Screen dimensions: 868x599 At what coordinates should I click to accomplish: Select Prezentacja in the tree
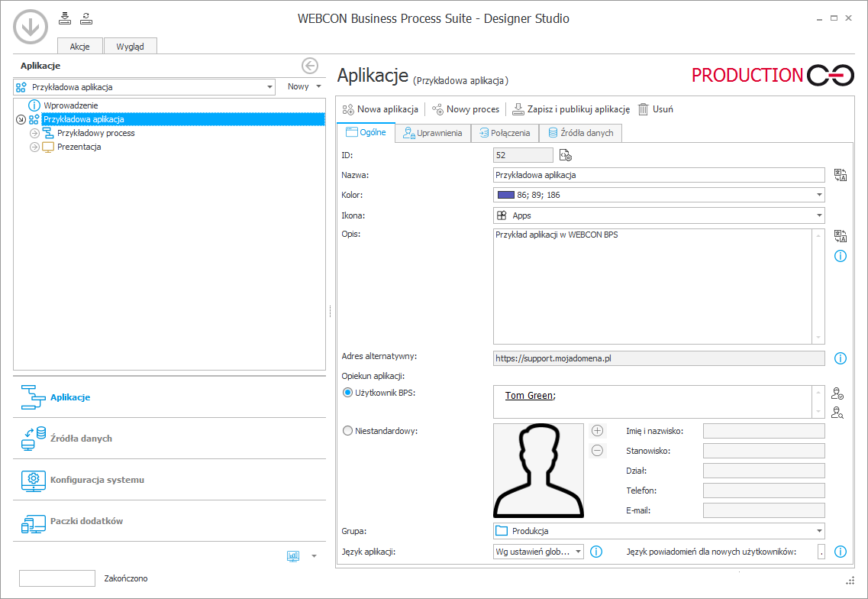(x=79, y=147)
